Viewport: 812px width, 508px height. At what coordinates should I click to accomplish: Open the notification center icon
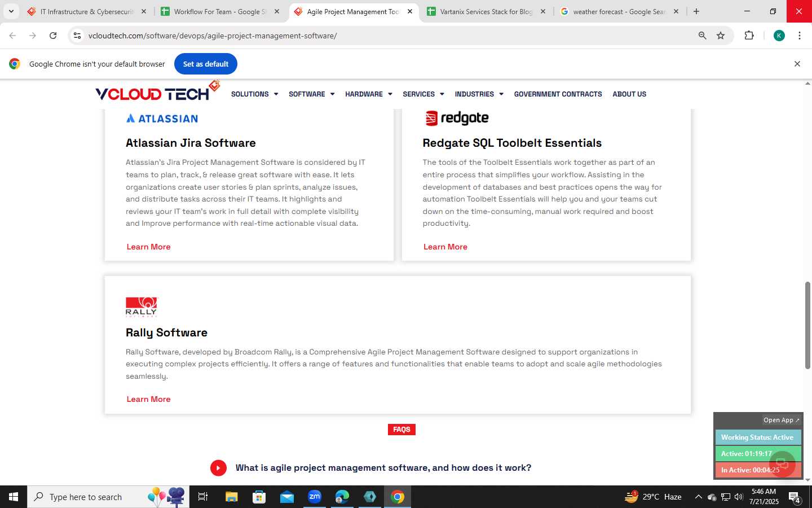795,497
